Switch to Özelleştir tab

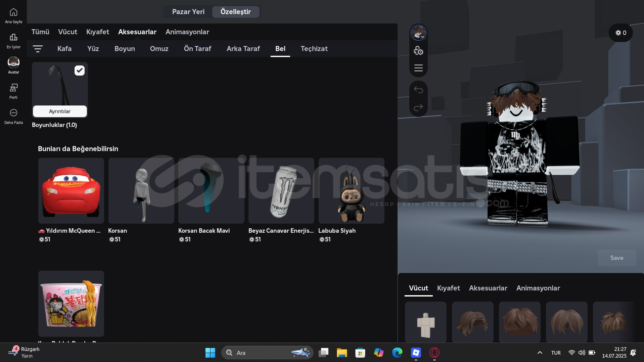(236, 12)
